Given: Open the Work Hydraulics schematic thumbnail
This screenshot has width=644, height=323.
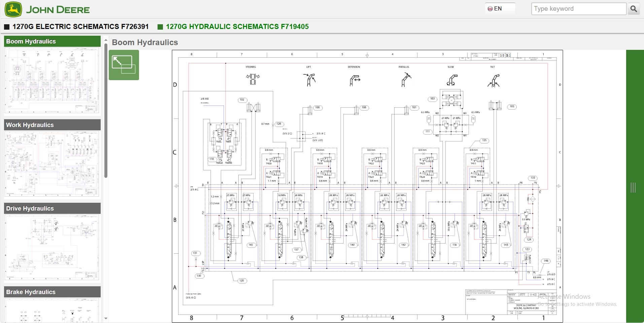Looking at the screenshot, I should (52, 164).
